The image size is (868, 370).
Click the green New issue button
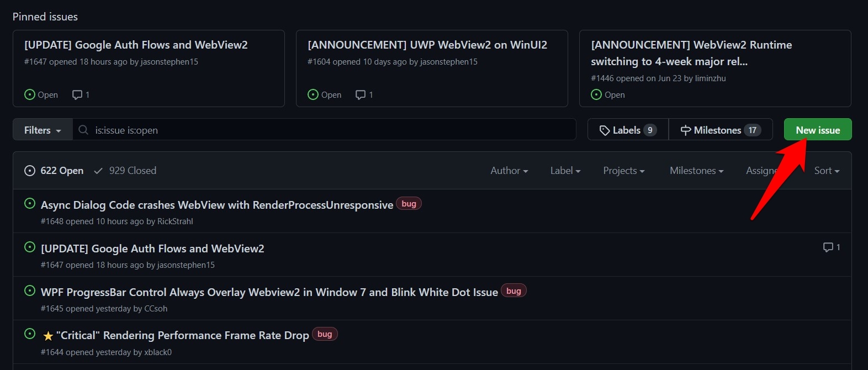[x=817, y=130]
